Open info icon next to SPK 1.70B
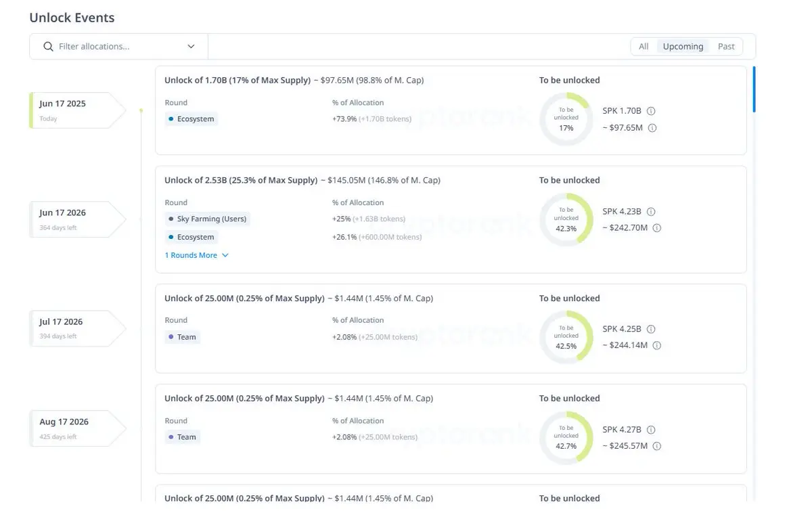The width and height of the screenshot is (812, 511). point(651,111)
